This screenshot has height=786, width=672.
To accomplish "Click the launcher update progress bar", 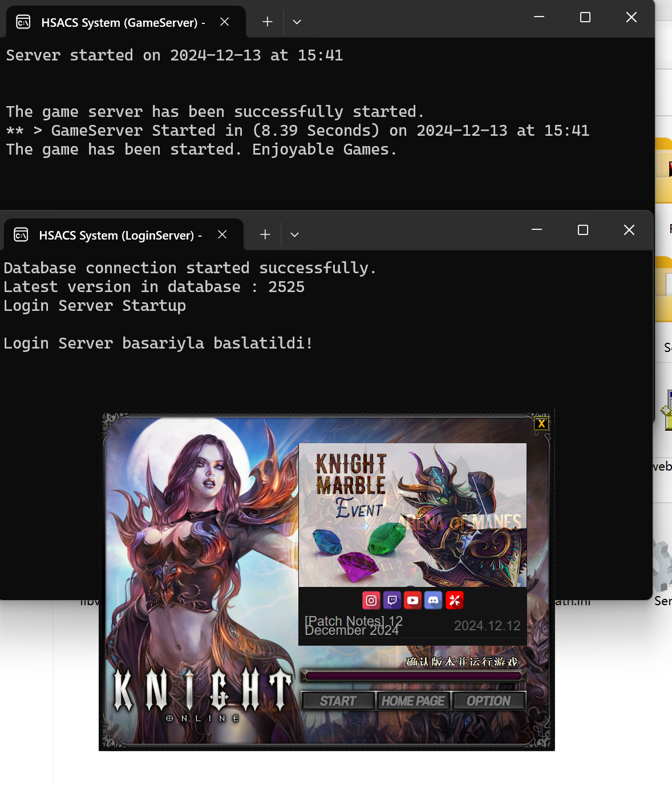I will (x=412, y=676).
